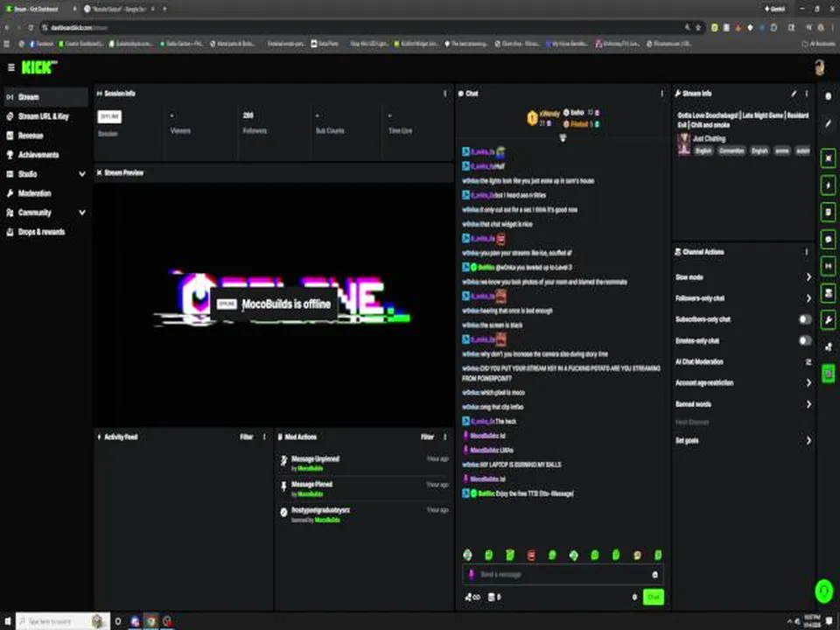840x630 pixels.
Task: Click the yellow emote in the quick emote row
Action: 637,555
